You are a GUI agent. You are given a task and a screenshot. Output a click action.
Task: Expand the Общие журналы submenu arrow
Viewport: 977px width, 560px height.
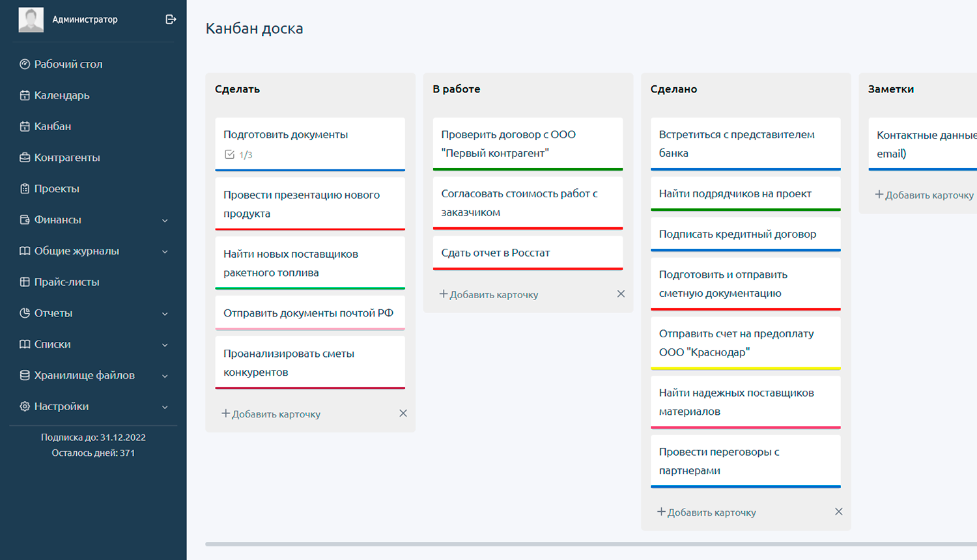[x=165, y=251]
